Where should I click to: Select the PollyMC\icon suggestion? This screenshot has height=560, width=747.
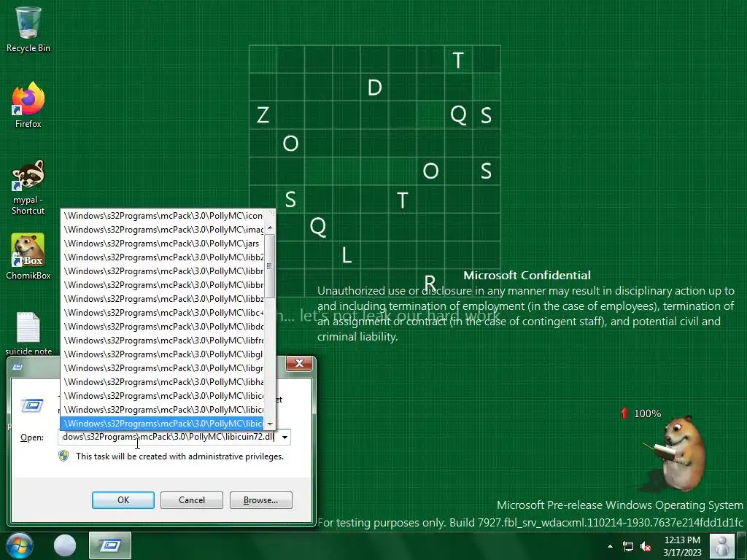click(x=163, y=216)
